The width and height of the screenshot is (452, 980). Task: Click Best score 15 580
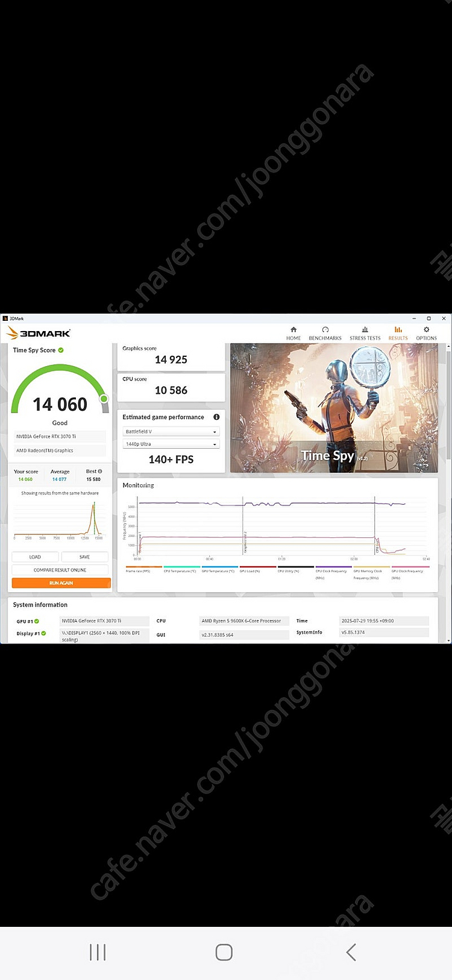tap(93, 479)
